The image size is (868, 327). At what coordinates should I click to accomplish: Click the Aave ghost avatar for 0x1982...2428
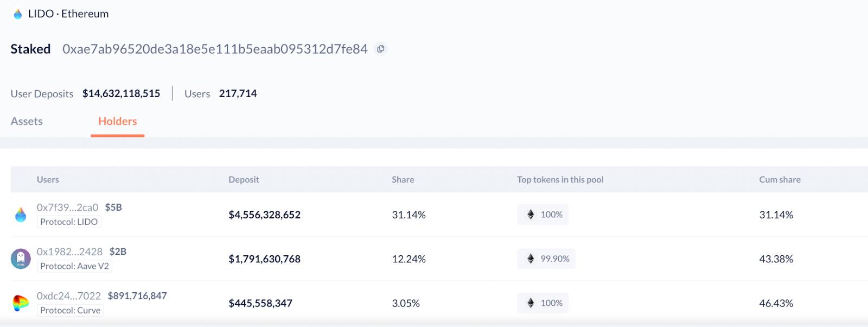point(21,259)
